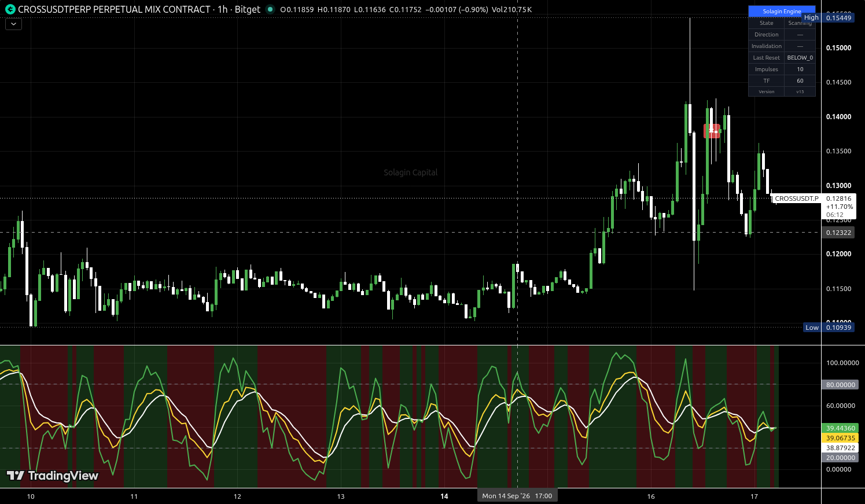The image size is (865, 504).
Task: Click the TF label cell
Action: [x=767, y=81]
